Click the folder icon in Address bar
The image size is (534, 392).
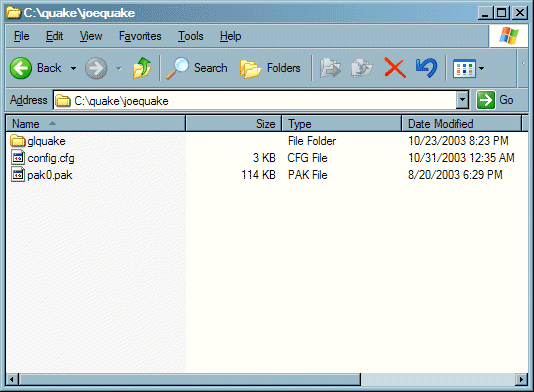(x=63, y=100)
